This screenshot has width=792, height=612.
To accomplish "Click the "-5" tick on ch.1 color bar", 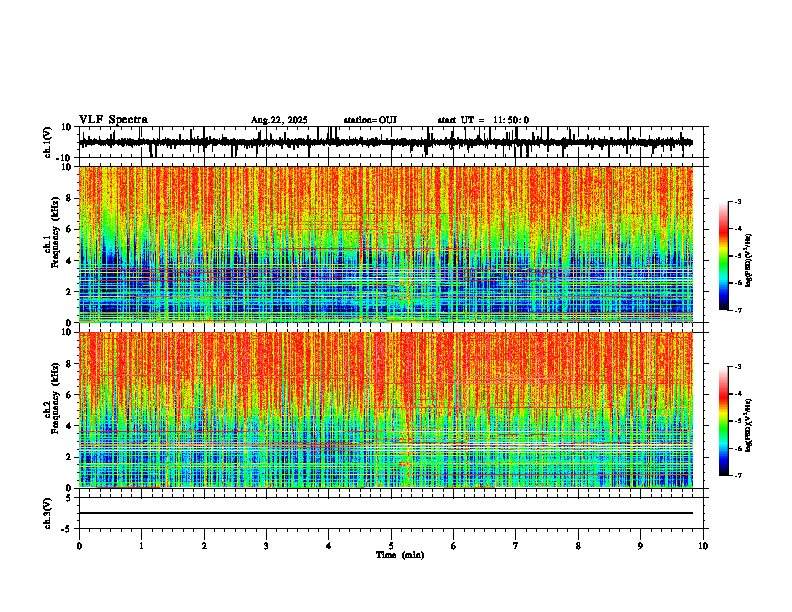I will (x=738, y=256).
